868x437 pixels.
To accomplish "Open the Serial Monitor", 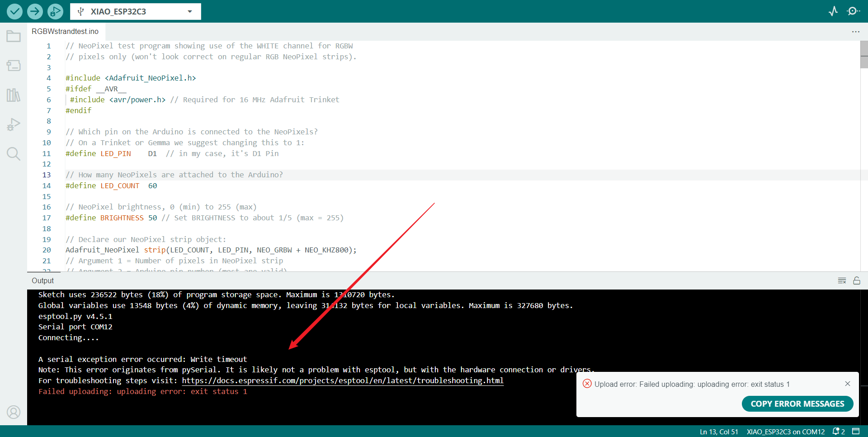I will tap(854, 11).
